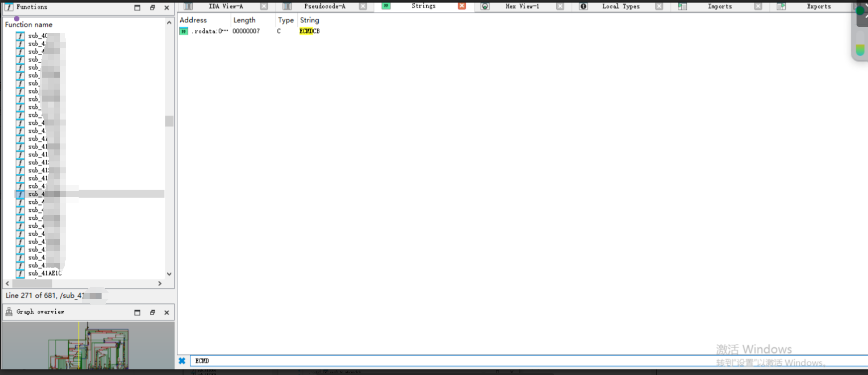The height and width of the screenshot is (375, 868).
Task: Float the Functions panel
Action: (152, 7)
